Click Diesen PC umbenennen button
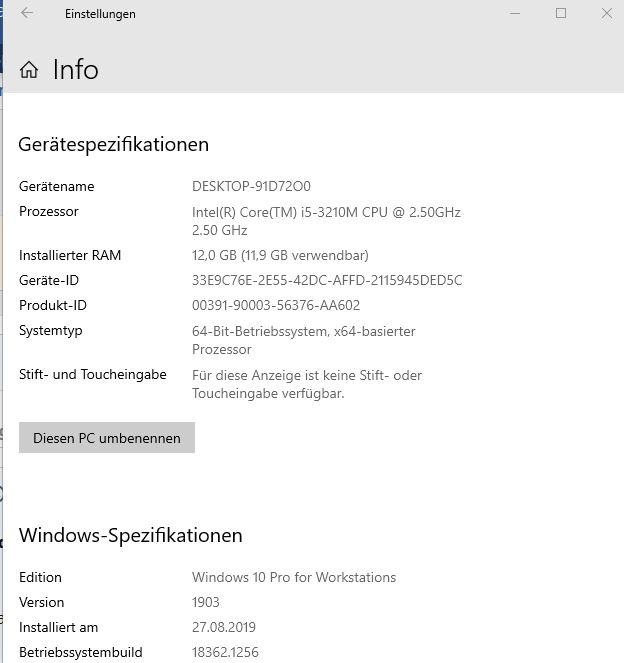This screenshot has height=663, width=624. 107,438
